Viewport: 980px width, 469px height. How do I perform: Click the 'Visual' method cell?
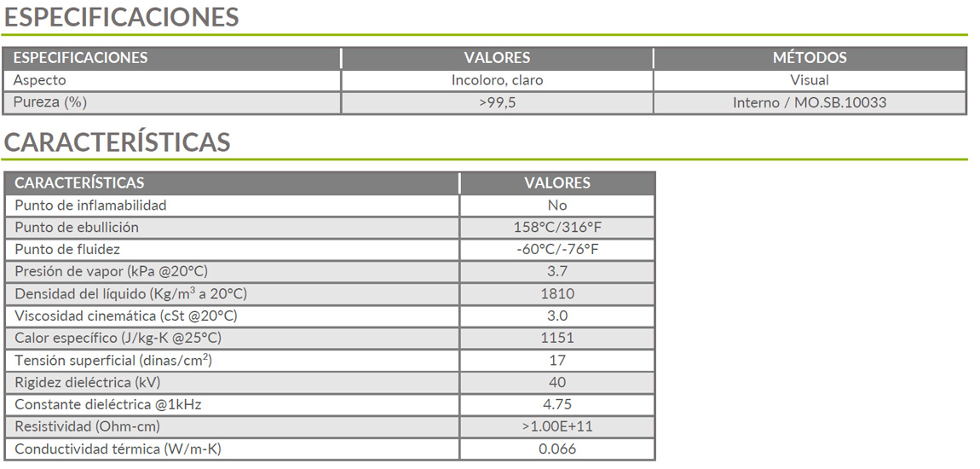pyautogui.click(x=810, y=80)
